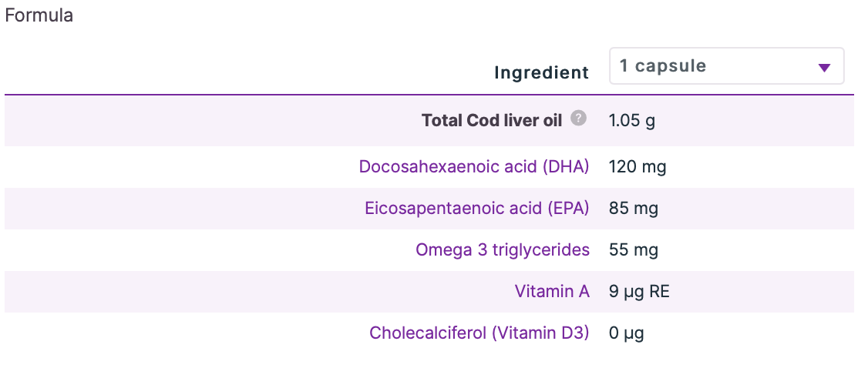Click the 9 µg RE Vitamin A amount
This screenshot has height=368, width=868.
639,291
